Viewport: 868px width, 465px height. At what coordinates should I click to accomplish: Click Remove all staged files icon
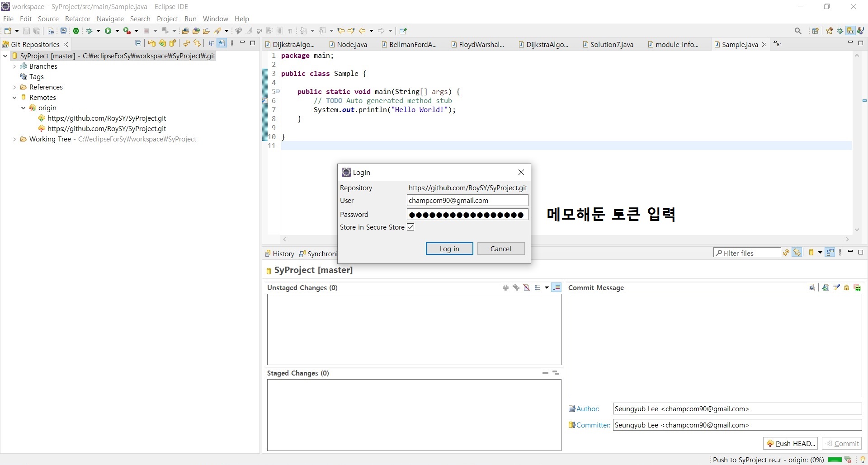pyautogui.click(x=556, y=373)
